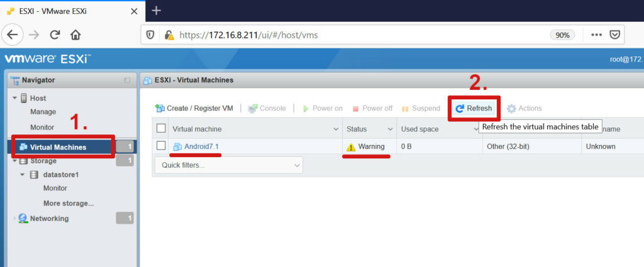The height and width of the screenshot is (267, 644).
Task: Open Manage under Host
Action: (x=43, y=112)
